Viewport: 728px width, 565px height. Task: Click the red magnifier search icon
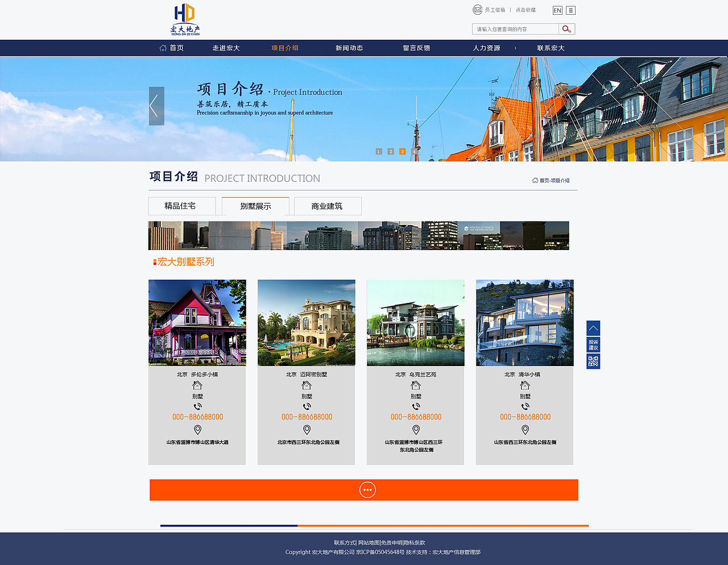(566, 29)
